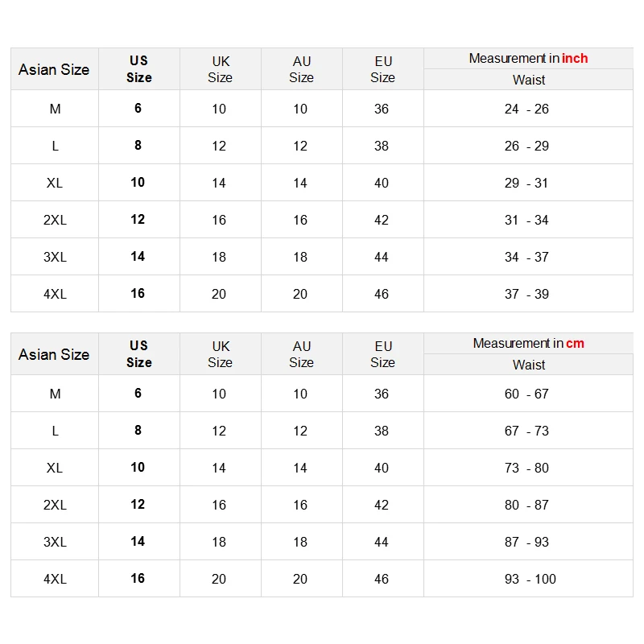Click 'UK Size' header in inch table
644x644 pixels.
[x=220, y=69]
